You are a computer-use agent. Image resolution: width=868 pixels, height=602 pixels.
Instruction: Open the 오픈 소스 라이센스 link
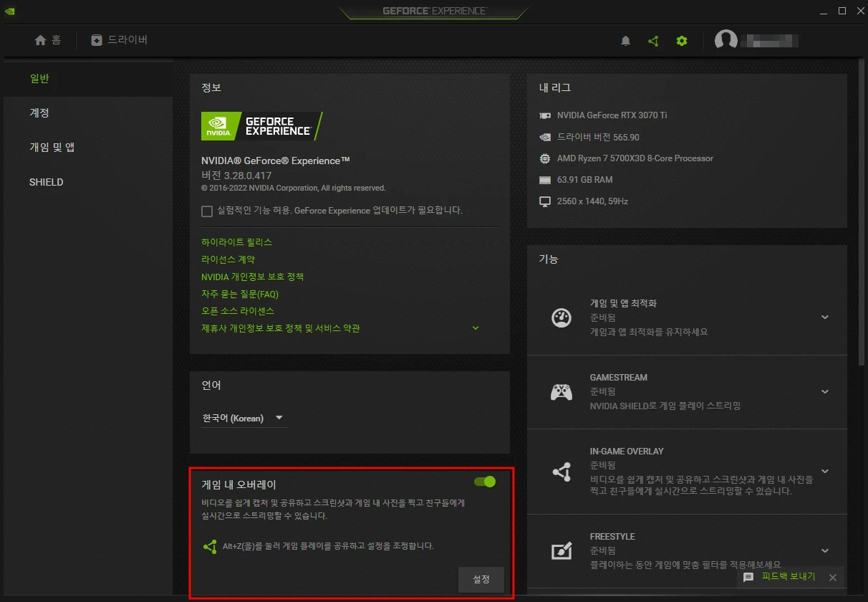pyautogui.click(x=238, y=311)
